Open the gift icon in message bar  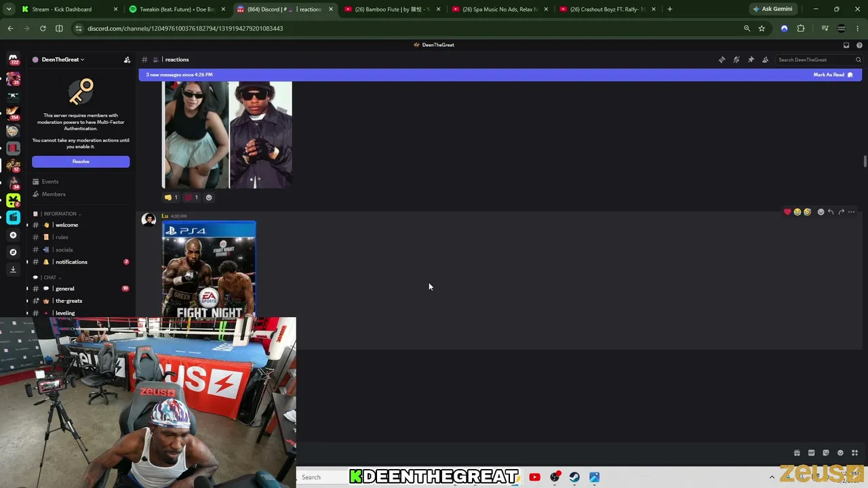tap(797, 453)
